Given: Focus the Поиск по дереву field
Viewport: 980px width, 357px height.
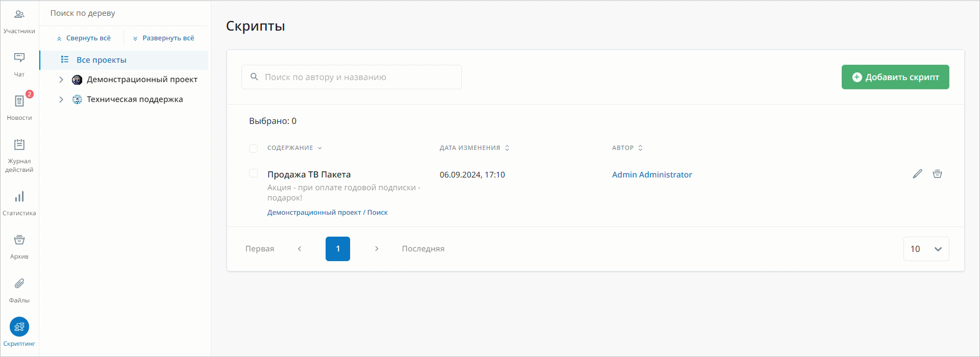Looking at the screenshot, I should (x=124, y=13).
